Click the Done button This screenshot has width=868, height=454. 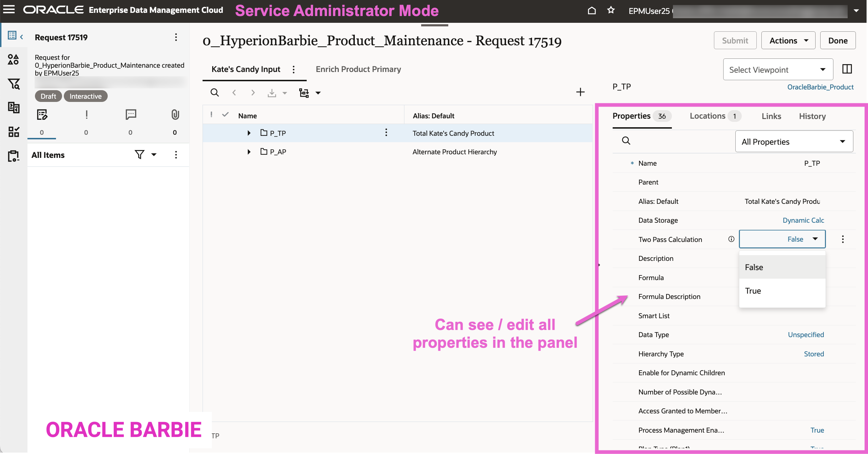pyautogui.click(x=838, y=41)
